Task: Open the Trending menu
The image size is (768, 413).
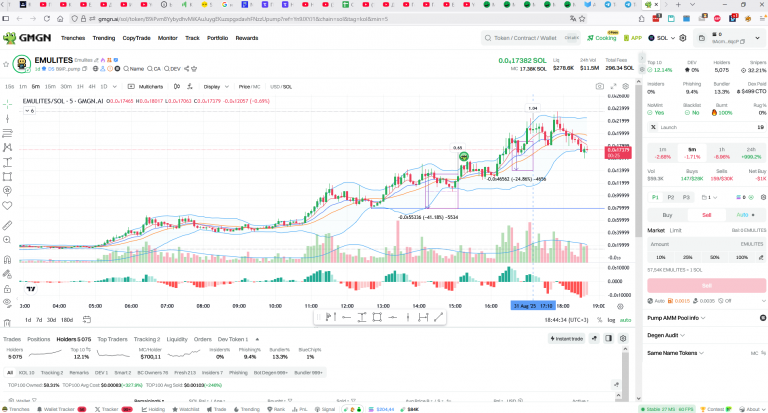Action: [x=104, y=38]
